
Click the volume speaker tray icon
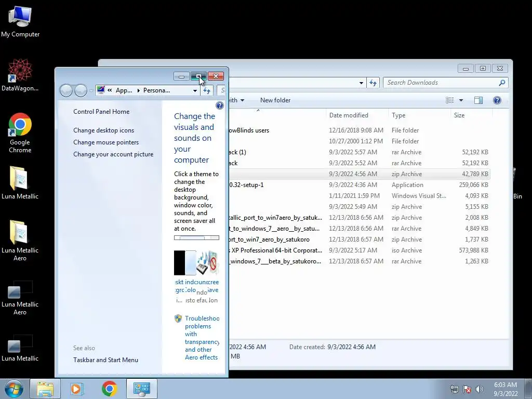(x=480, y=389)
